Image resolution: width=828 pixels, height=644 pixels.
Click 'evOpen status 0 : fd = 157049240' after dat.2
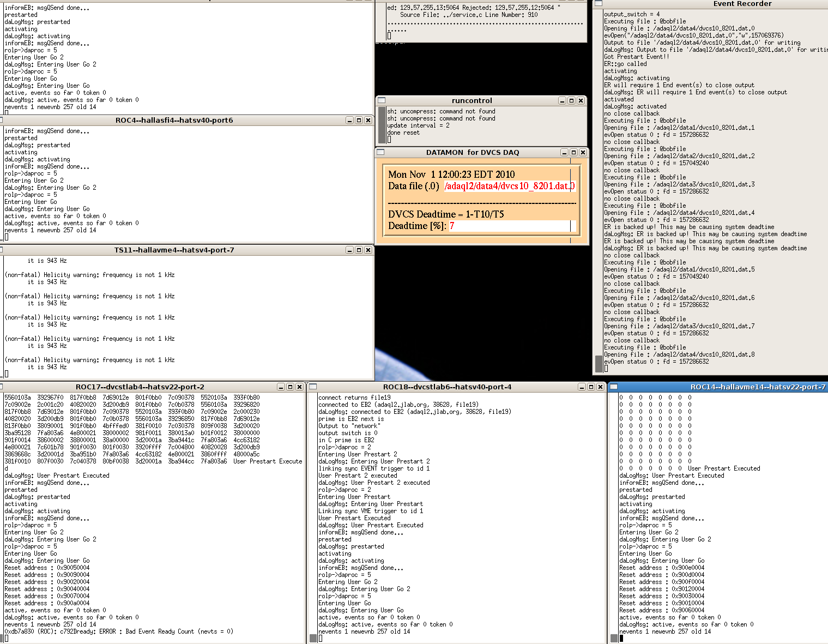(x=656, y=163)
